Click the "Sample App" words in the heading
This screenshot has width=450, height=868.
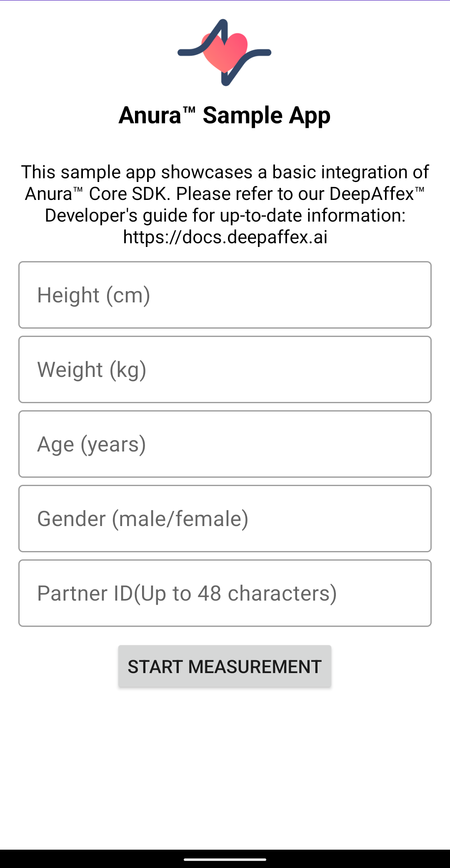click(x=266, y=115)
